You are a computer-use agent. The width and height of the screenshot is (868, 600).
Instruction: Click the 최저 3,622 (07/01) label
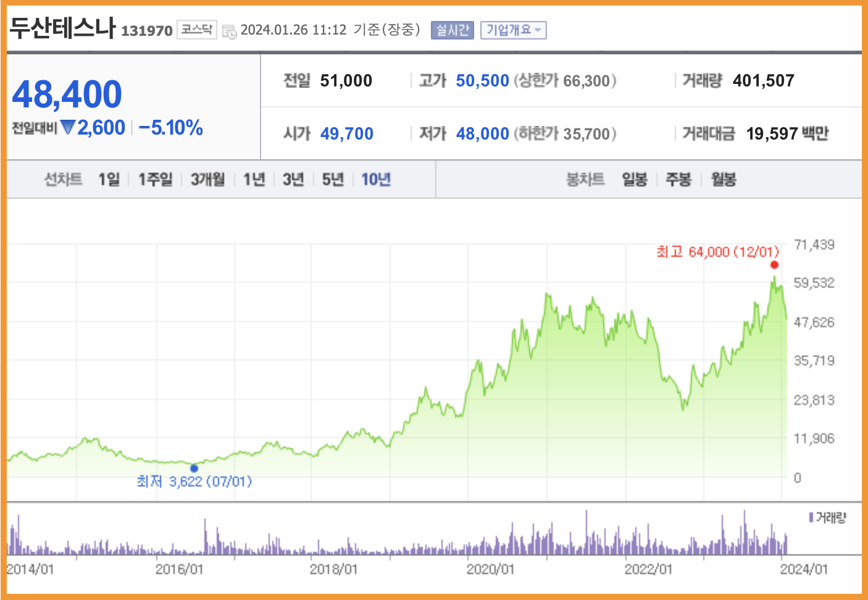194,481
